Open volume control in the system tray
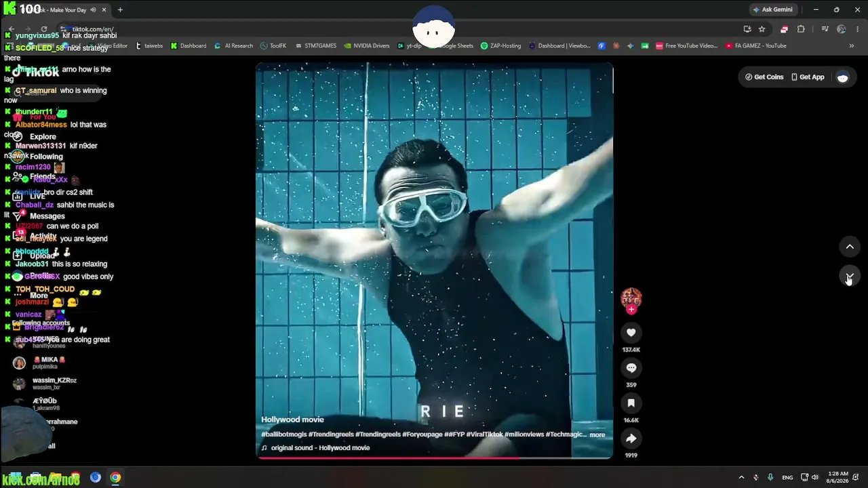Viewport: 868px width, 488px height. [815, 477]
